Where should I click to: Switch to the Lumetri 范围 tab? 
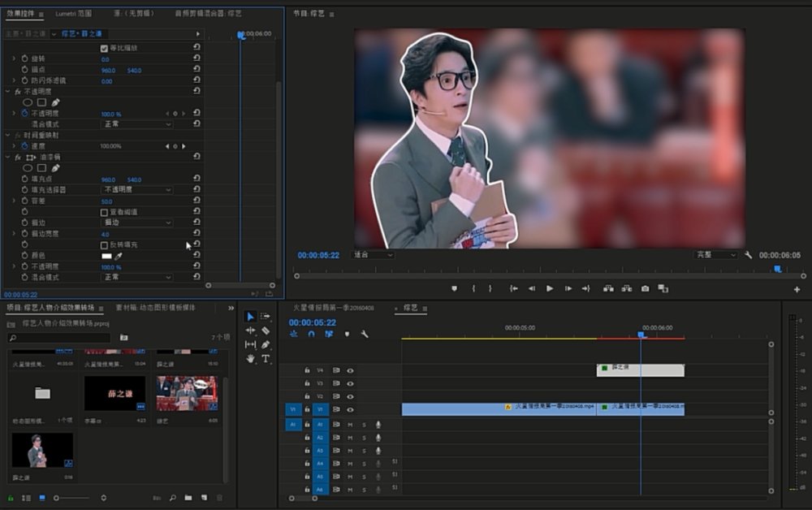(73, 14)
